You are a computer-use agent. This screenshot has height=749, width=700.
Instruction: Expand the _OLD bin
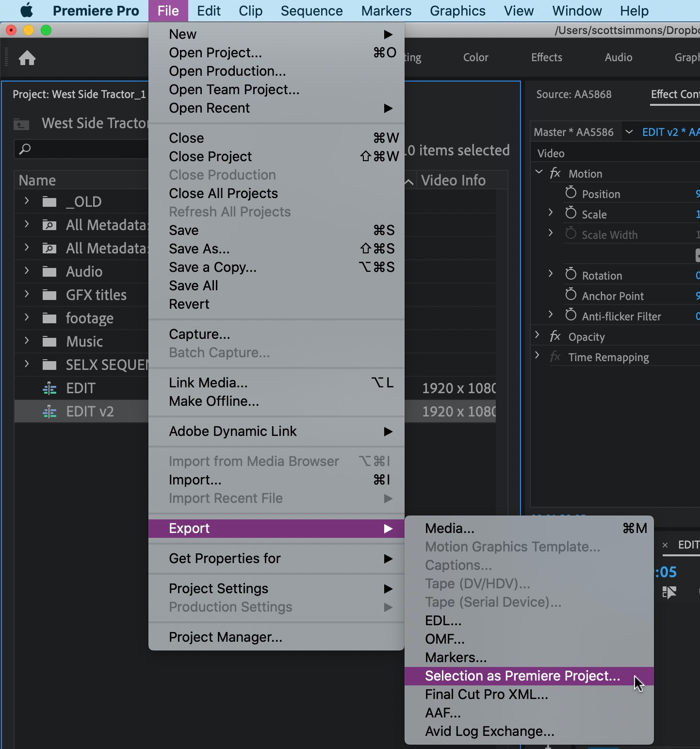[x=27, y=200]
